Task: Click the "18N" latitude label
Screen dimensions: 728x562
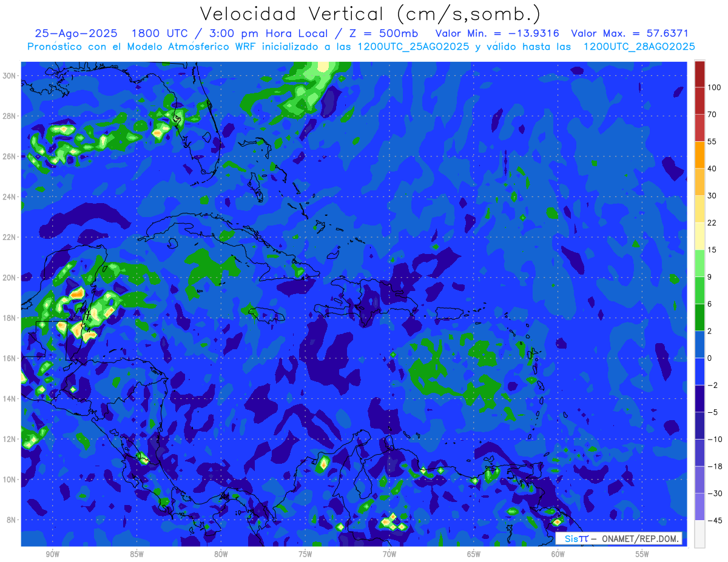Action: click(10, 318)
